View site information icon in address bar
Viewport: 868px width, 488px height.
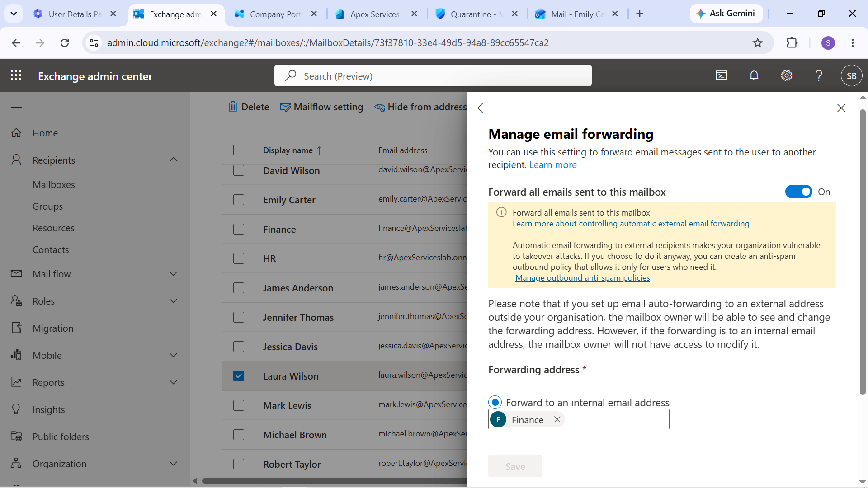click(94, 43)
